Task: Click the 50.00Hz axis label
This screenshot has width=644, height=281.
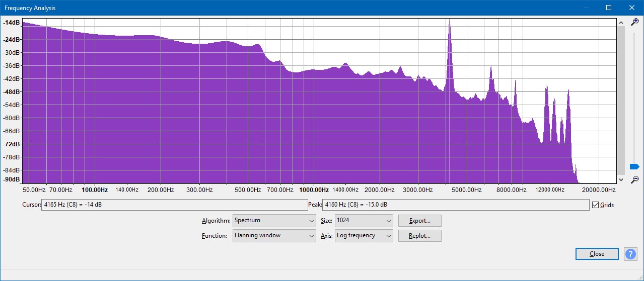Action: [34, 190]
